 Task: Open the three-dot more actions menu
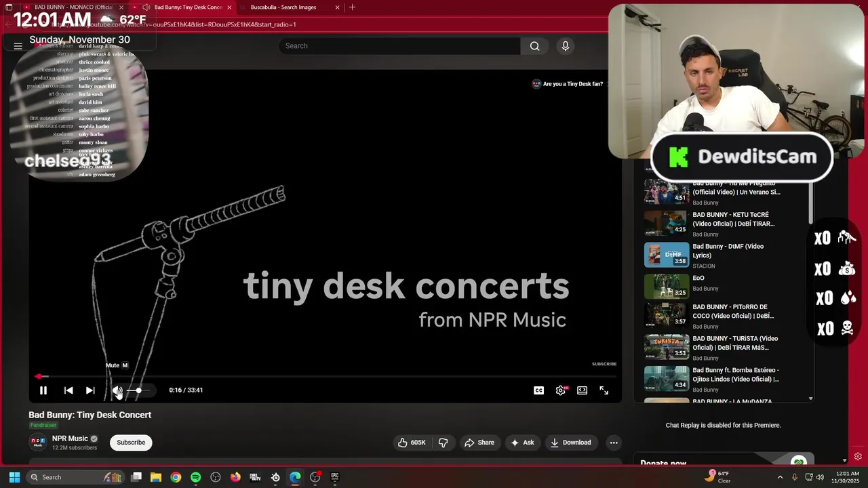(x=614, y=443)
